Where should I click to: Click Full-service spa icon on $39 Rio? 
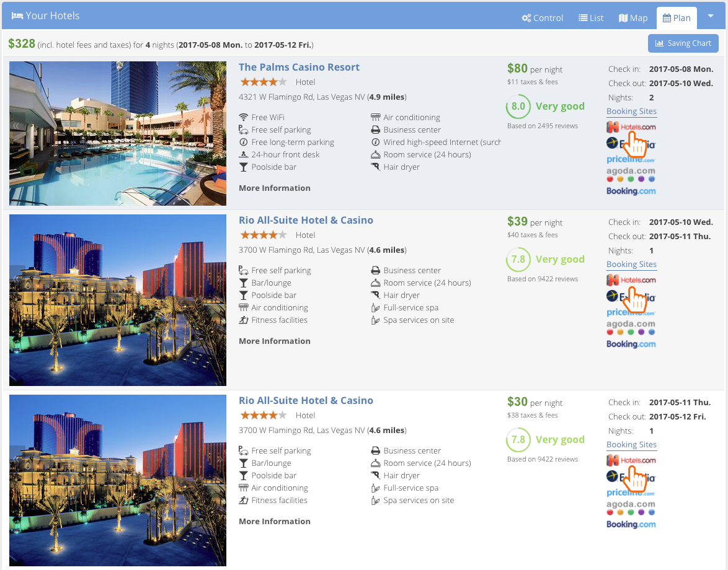click(x=376, y=307)
